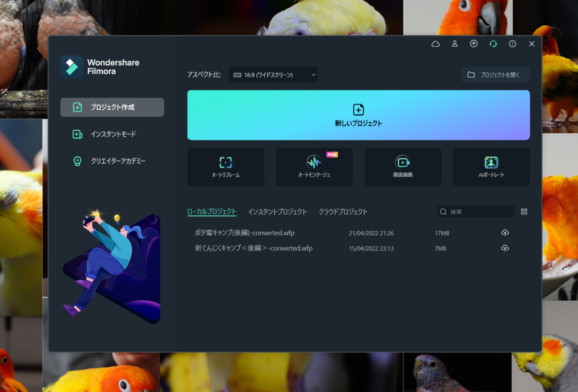Viewport: 578px width, 392px height.
Task: Start 画面録画 screen recording
Action: point(403,167)
